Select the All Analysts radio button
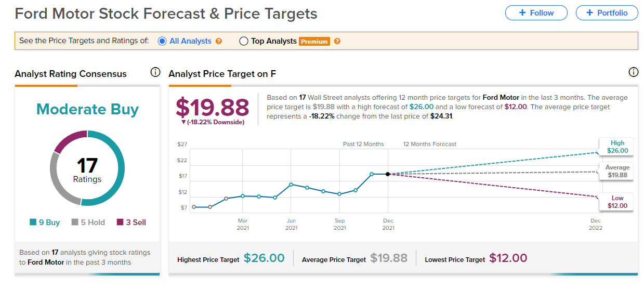The height and width of the screenshot is (288, 644). 162,41
